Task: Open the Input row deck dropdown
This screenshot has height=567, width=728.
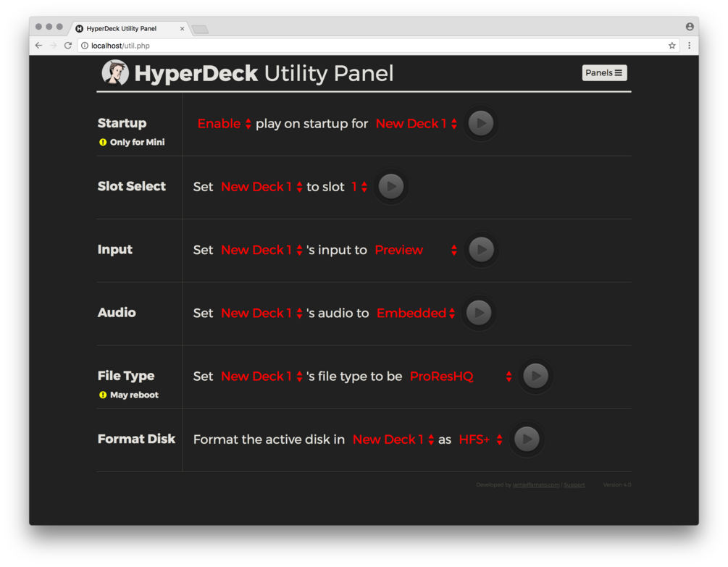Action: [x=262, y=250]
